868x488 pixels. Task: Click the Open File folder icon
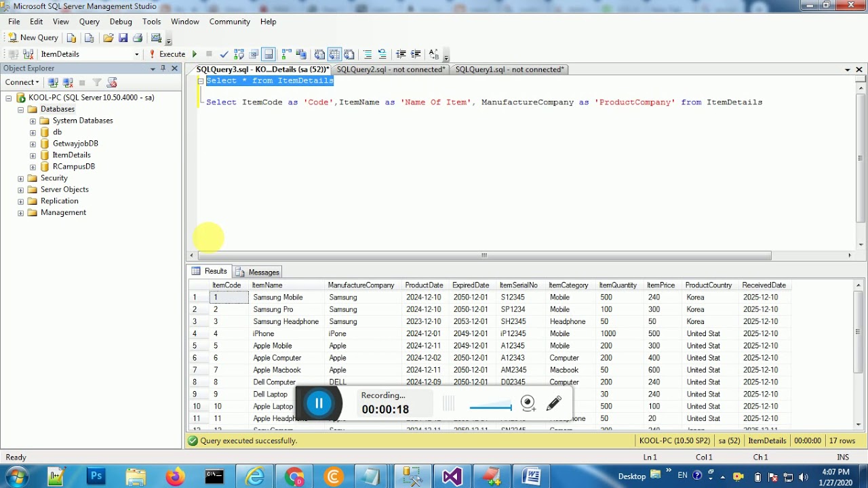[x=108, y=38]
